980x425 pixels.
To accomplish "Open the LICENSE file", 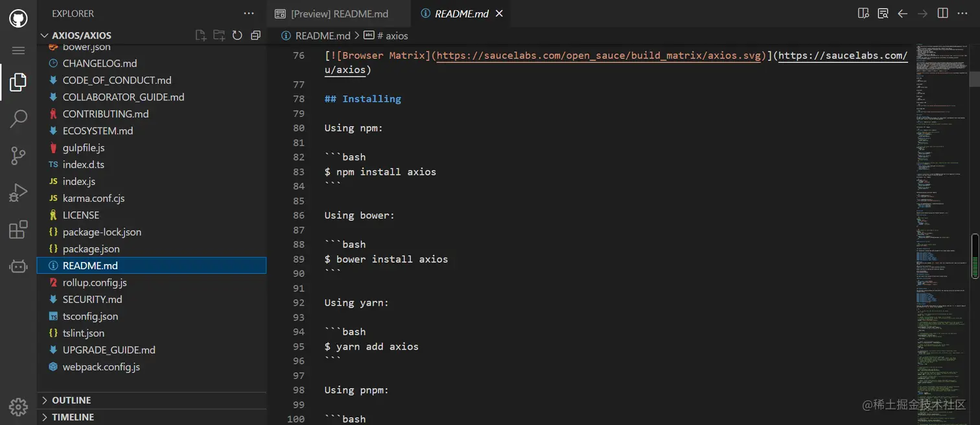I will [x=152, y=215].
